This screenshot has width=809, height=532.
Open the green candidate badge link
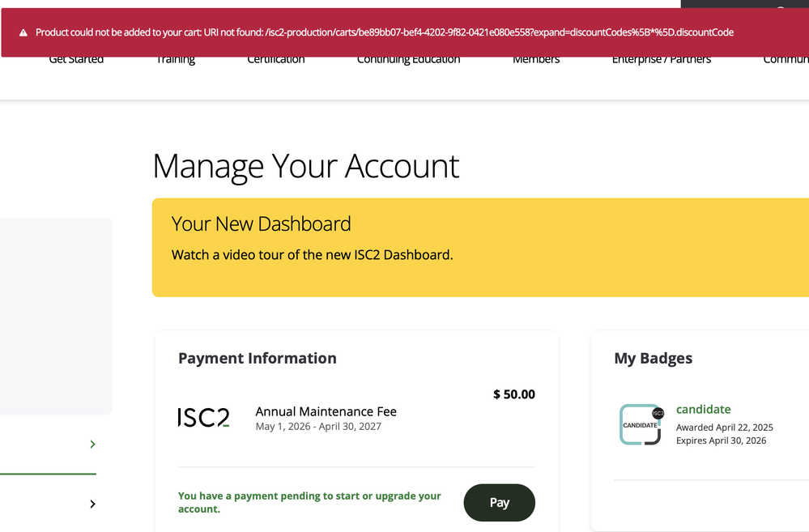[703, 410]
